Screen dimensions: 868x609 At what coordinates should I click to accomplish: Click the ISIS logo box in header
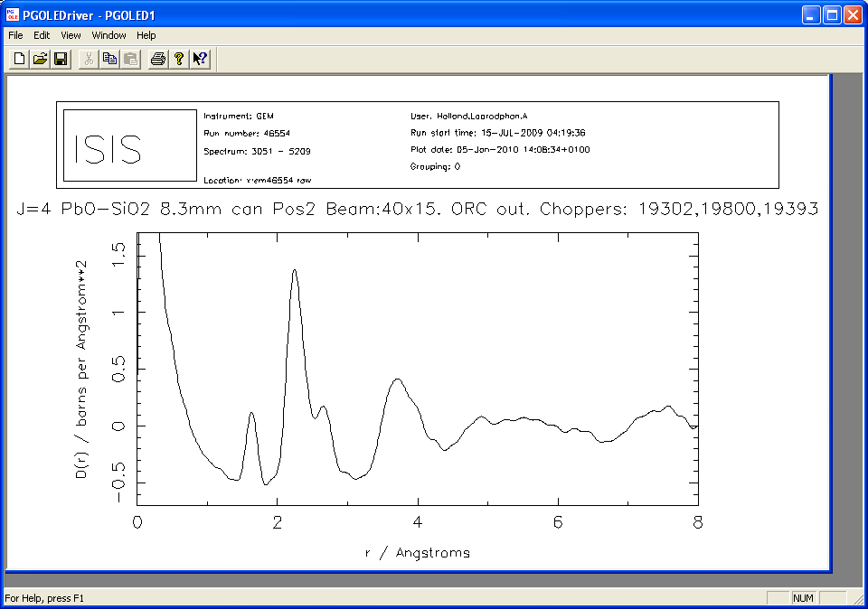[x=129, y=146]
